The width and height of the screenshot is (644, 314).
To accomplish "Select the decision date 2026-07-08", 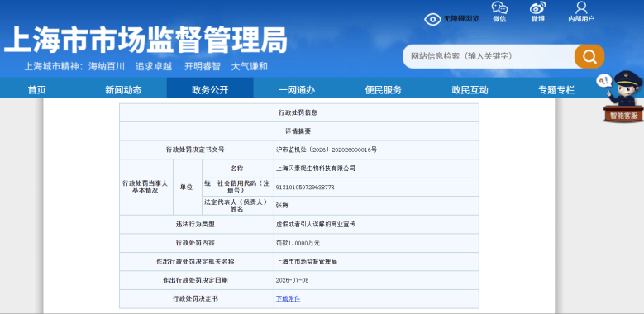I will [x=292, y=280].
